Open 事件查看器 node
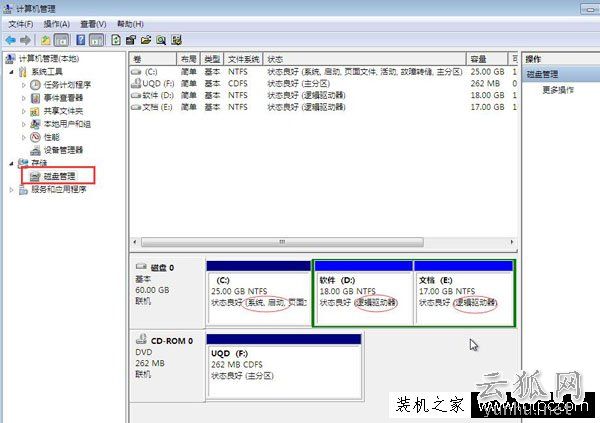 pos(63,98)
